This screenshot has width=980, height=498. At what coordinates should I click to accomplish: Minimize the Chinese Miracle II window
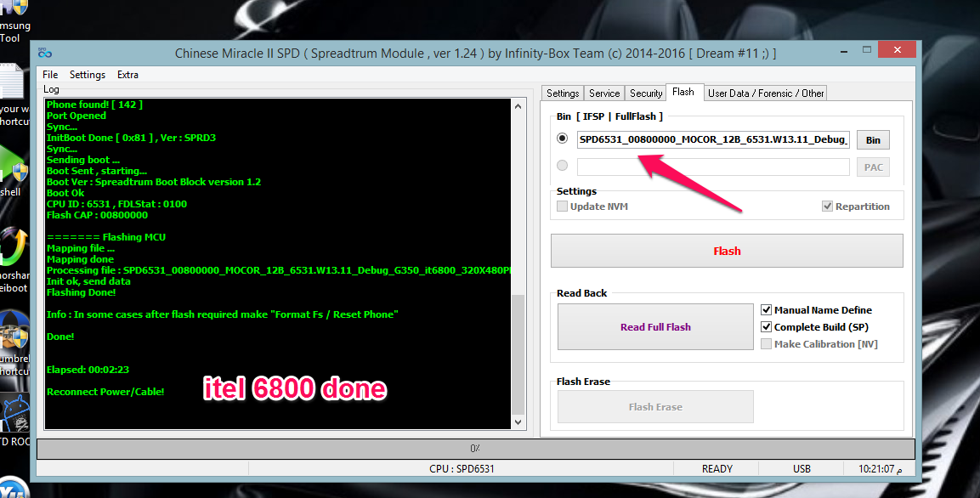point(844,51)
